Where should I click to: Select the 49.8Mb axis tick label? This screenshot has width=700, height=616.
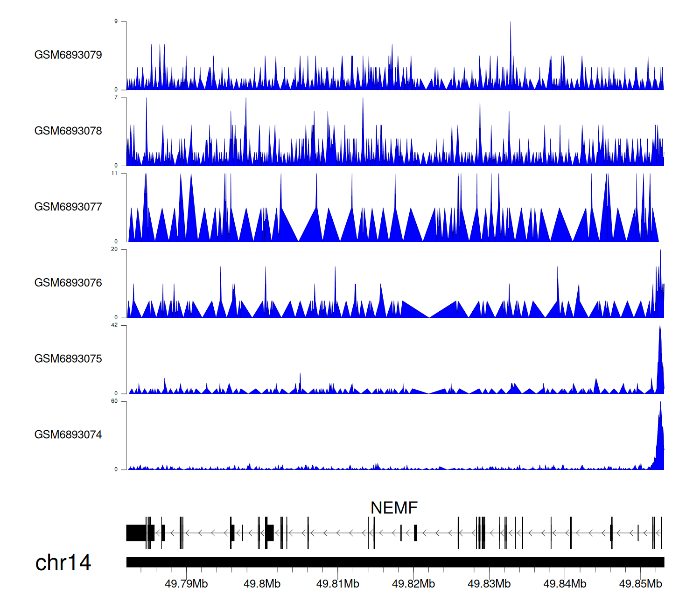tap(262, 584)
